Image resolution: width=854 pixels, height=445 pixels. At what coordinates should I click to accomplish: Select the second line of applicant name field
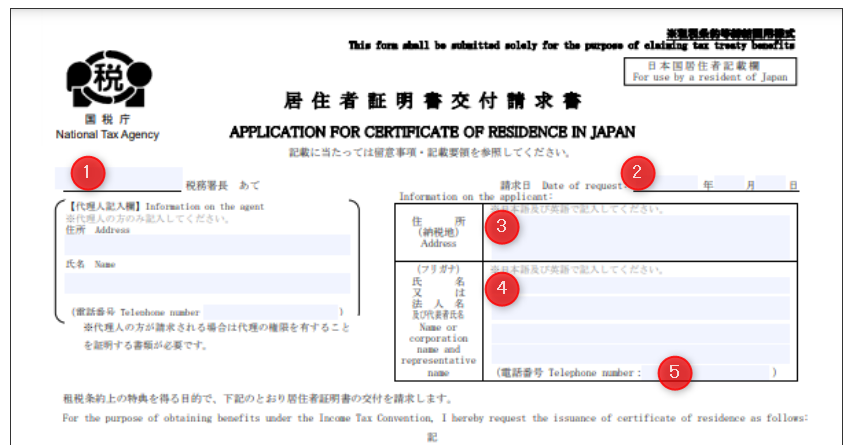pyautogui.click(x=640, y=309)
